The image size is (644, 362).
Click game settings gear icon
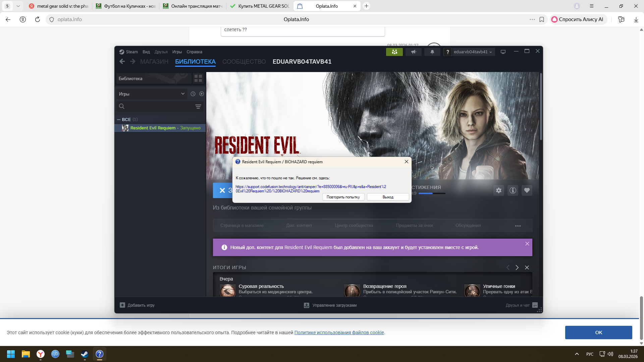tap(498, 190)
